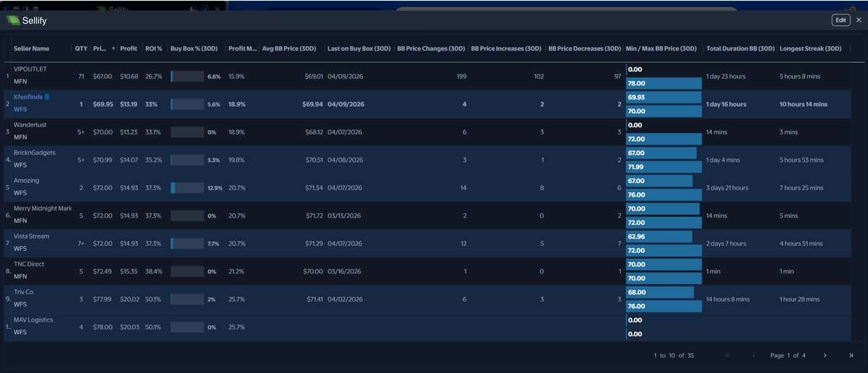Viewport: 868px width, 373px height.
Task: Jump to the first page of sellers
Action: click(727, 355)
